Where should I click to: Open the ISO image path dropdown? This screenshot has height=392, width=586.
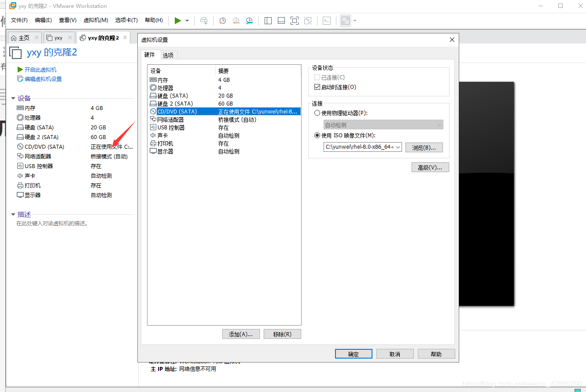point(398,147)
